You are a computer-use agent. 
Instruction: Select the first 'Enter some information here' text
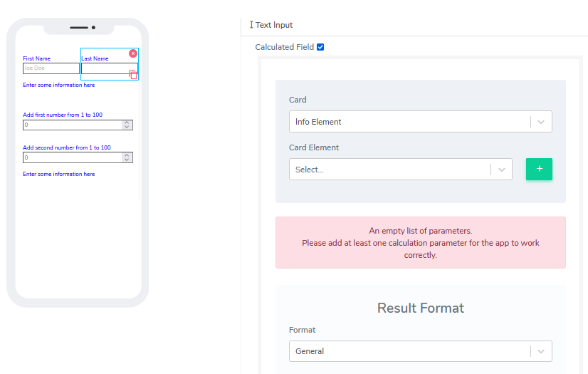tap(58, 85)
